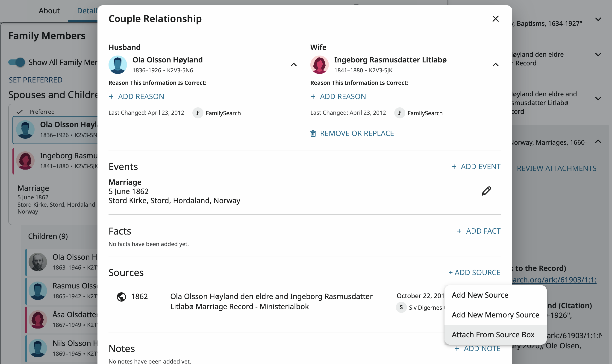Click Add Reason under Wife
Image resolution: width=612 pixels, height=364 pixels.
[x=343, y=97]
